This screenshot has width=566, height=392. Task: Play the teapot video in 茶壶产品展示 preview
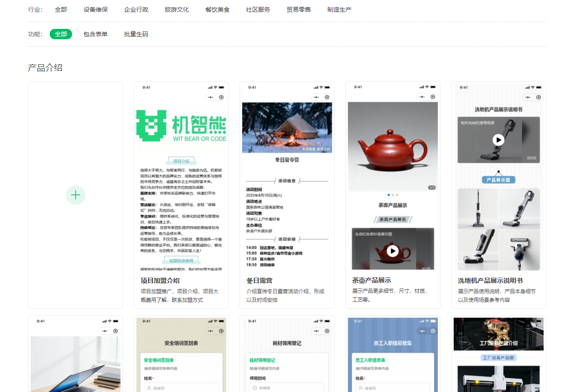pyautogui.click(x=392, y=251)
